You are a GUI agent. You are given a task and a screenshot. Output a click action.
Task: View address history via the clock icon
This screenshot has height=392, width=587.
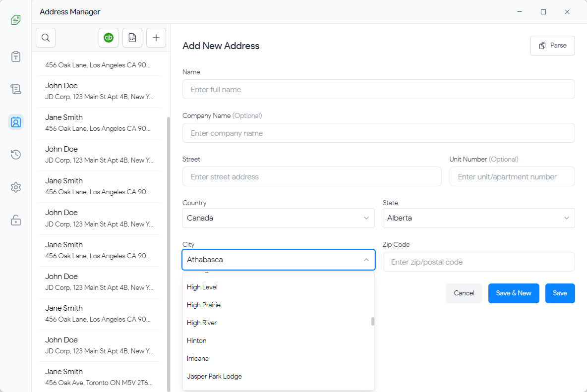pos(15,155)
